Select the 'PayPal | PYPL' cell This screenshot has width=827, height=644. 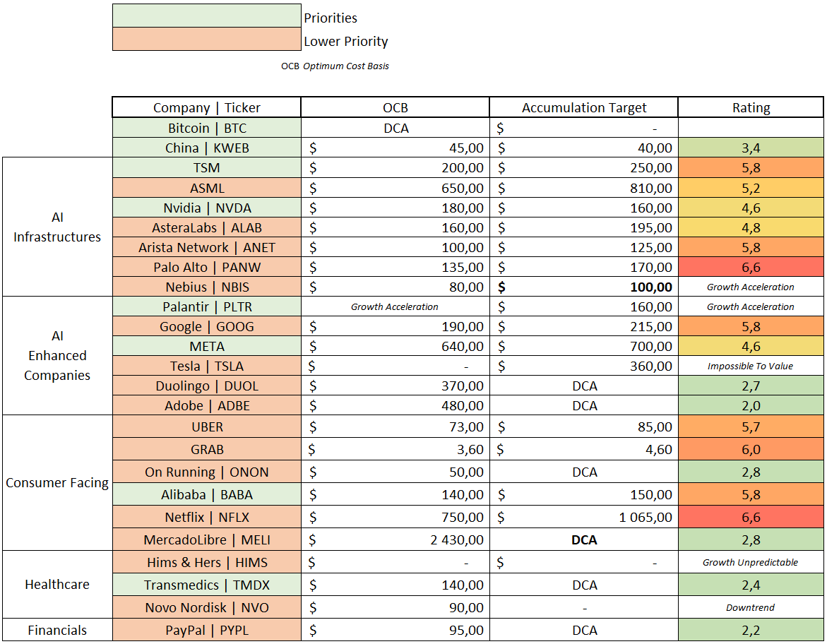(x=207, y=630)
